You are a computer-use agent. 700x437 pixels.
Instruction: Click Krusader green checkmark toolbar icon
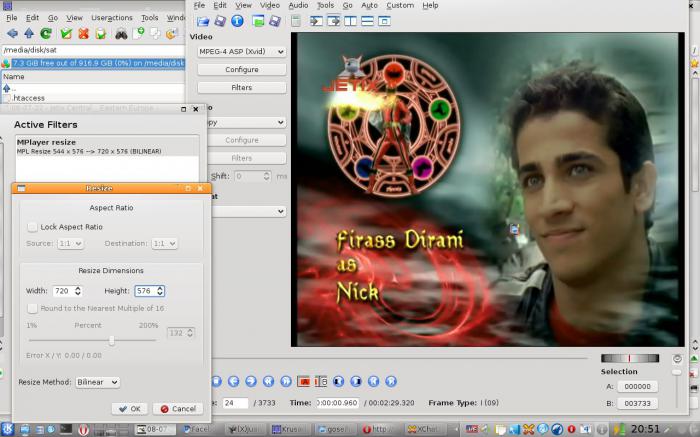[66, 33]
